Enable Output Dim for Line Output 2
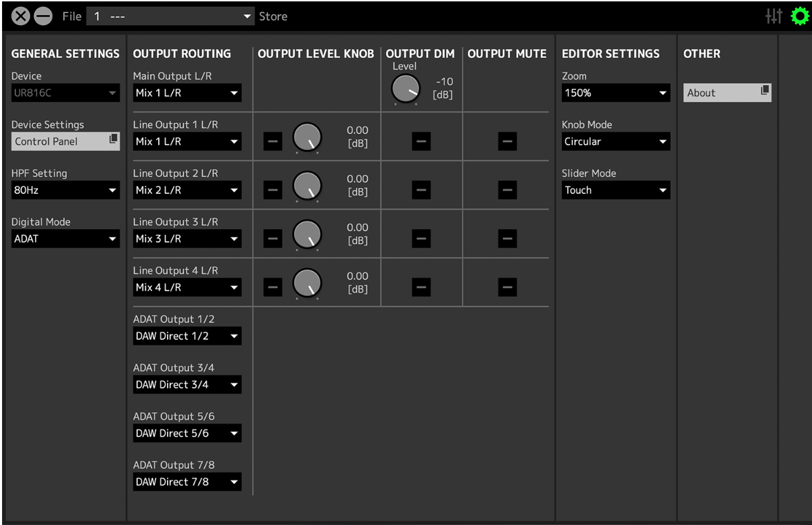Viewport: 812px width, 525px height. tap(421, 190)
